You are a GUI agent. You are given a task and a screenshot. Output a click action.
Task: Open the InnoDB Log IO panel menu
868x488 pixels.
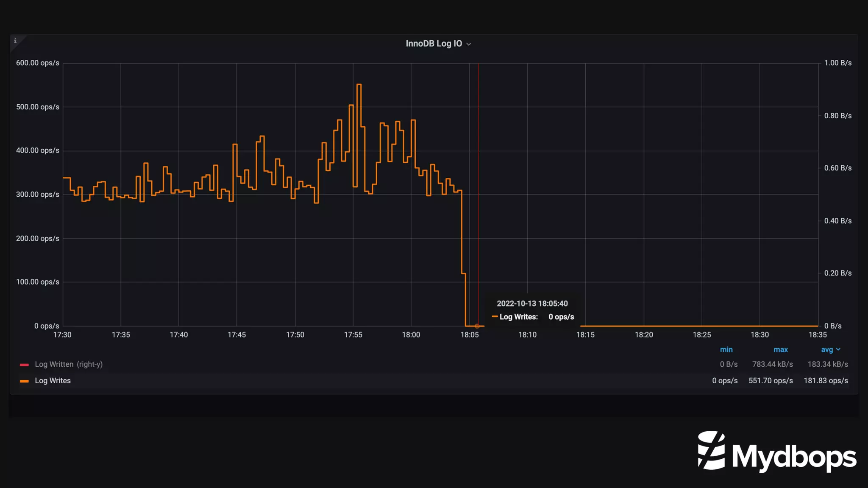[469, 44]
